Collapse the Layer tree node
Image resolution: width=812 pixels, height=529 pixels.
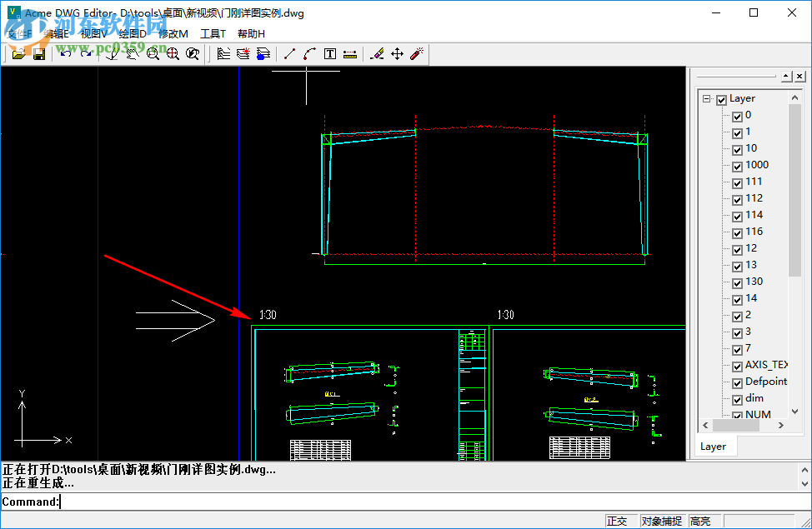tap(706, 98)
